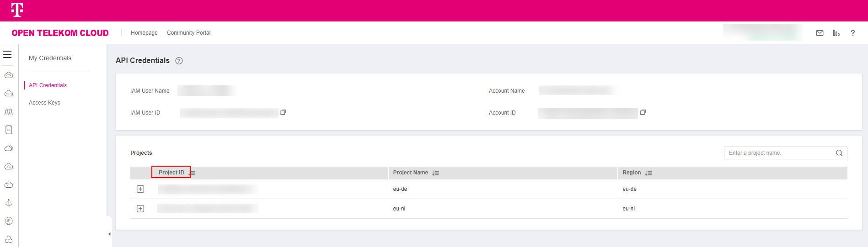The width and height of the screenshot is (868, 247).
Task: Open the circled IP sidebar icon
Action: click(x=9, y=221)
